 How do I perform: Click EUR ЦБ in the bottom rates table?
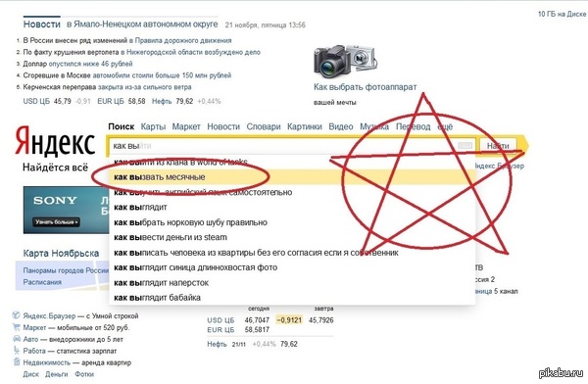pyautogui.click(x=220, y=329)
